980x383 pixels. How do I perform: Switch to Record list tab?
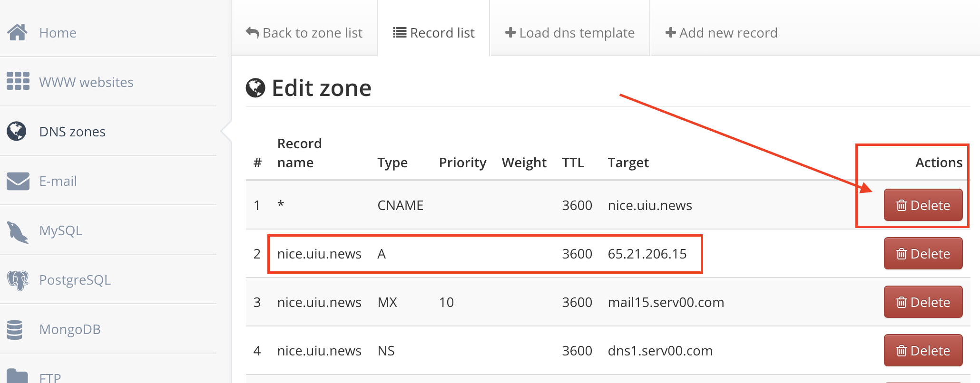[434, 33]
